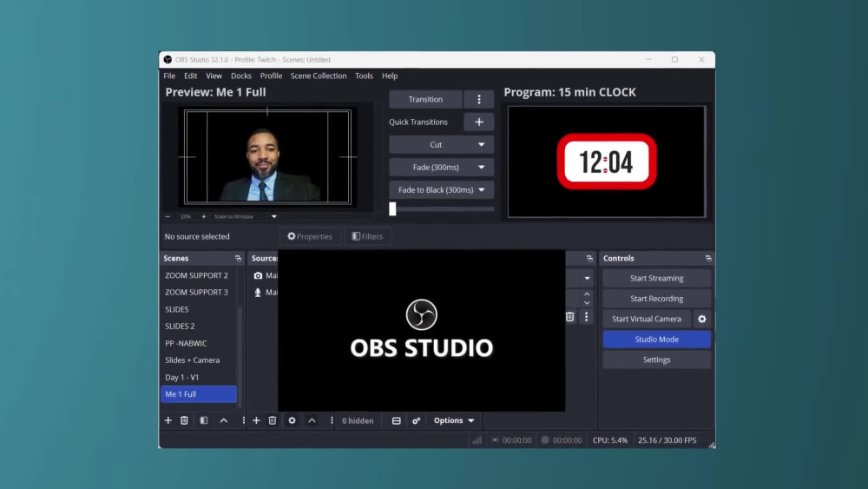Click Start Streaming
The image size is (868, 489).
(x=656, y=278)
